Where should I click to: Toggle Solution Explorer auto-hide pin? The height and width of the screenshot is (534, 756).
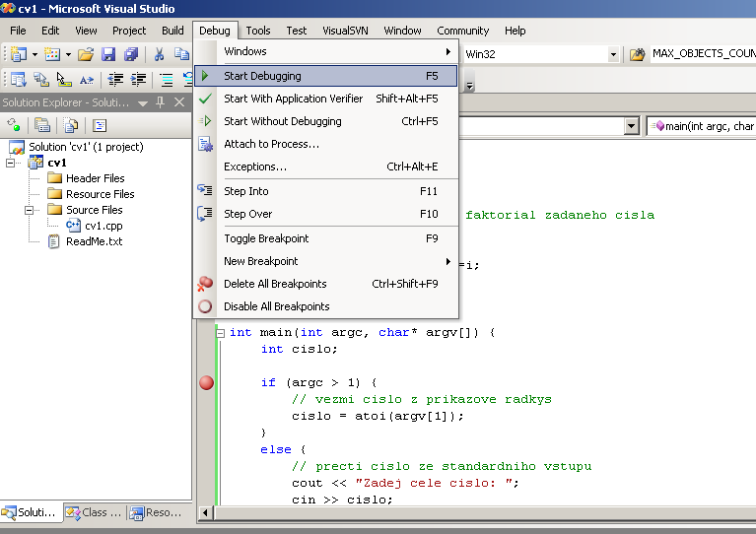tap(161, 102)
